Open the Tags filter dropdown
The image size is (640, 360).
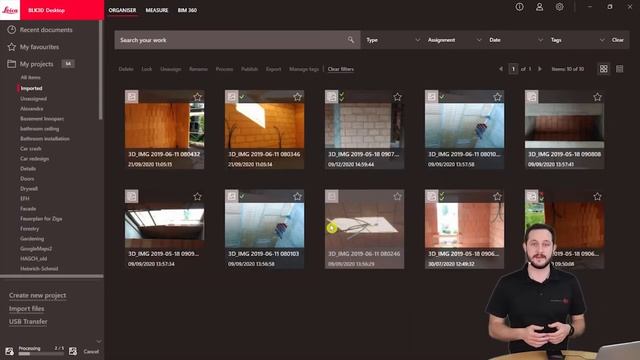577,40
